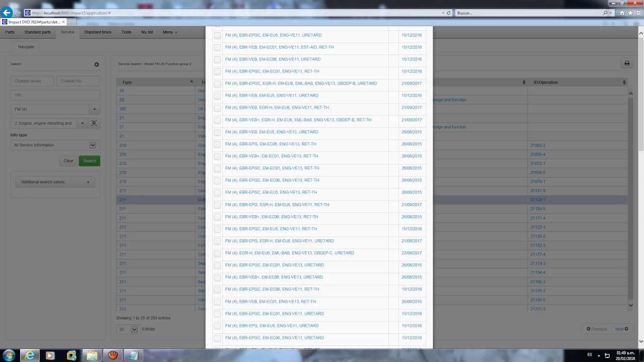This screenshot has width=644, height=362.
Task: Go to the Parts tab
Action: coord(10,32)
